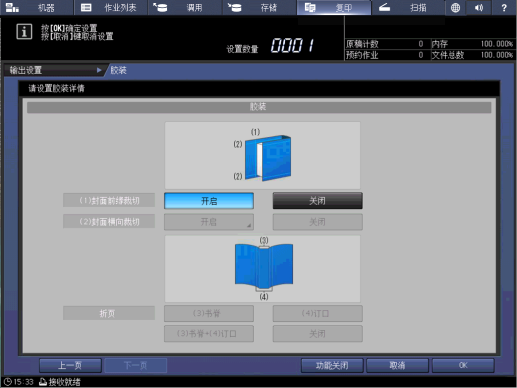Go to the 扫描 scan tab
Viewport: 517px width, 388px height.
coord(408,7)
